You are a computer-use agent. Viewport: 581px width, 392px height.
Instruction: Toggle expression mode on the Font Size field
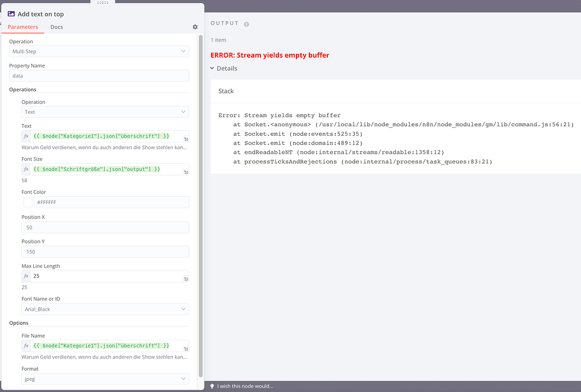pos(26,170)
